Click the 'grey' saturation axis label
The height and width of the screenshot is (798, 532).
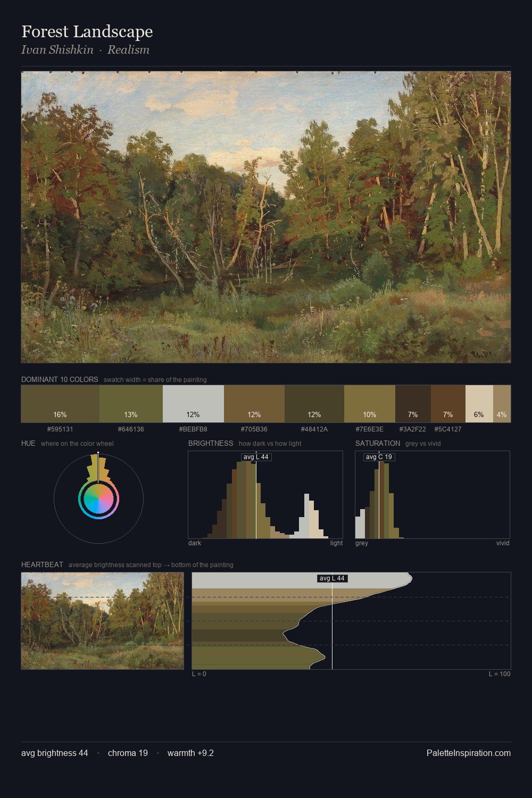pyautogui.click(x=362, y=543)
